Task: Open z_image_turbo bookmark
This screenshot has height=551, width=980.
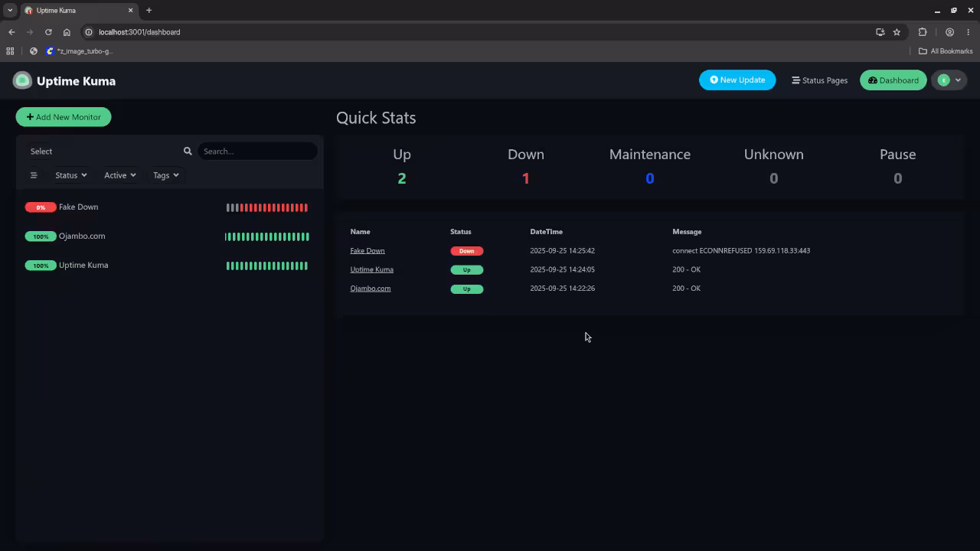Action: [80, 51]
